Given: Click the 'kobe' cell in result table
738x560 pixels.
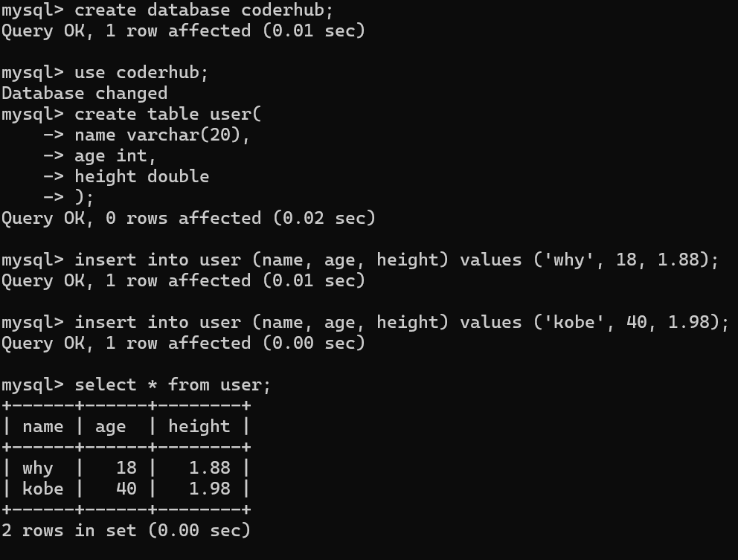Looking at the screenshot, I should 42,489.
